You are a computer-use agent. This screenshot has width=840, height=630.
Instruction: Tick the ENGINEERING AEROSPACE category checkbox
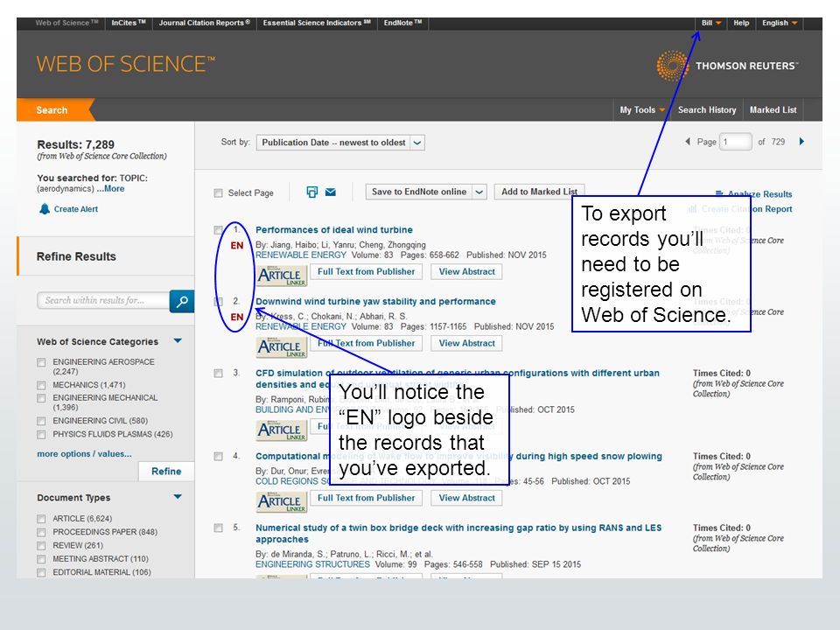coord(41,362)
